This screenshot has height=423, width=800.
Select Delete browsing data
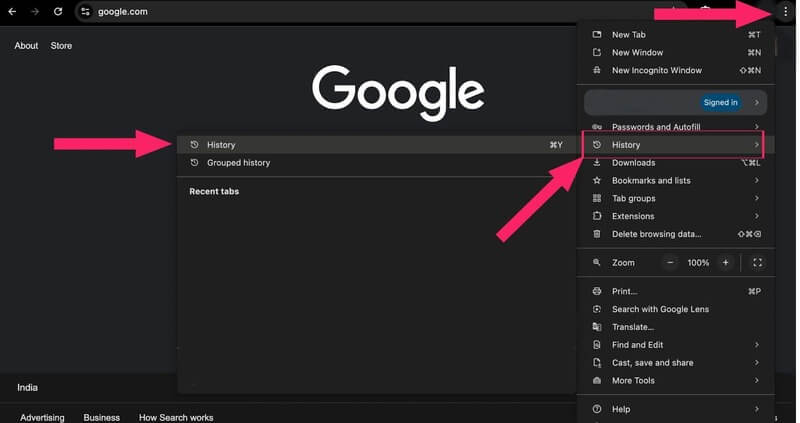click(676, 234)
